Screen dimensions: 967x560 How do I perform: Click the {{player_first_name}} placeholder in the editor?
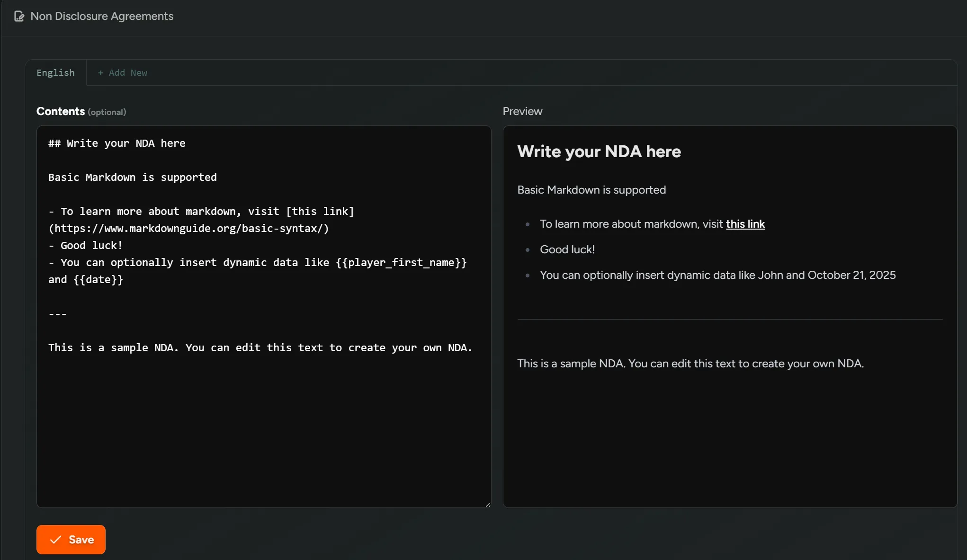click(401, 263)
